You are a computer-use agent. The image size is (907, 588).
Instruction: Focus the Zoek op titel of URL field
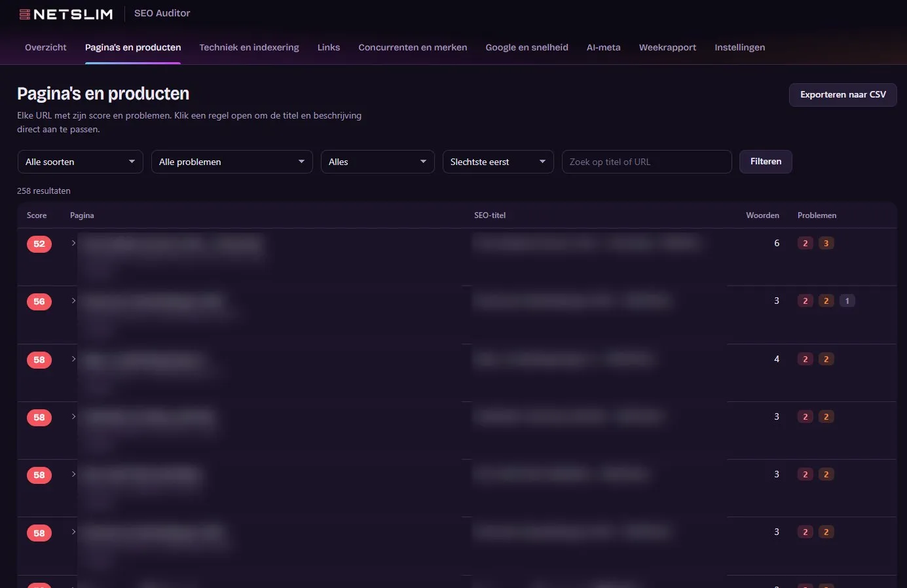(646, 162)
